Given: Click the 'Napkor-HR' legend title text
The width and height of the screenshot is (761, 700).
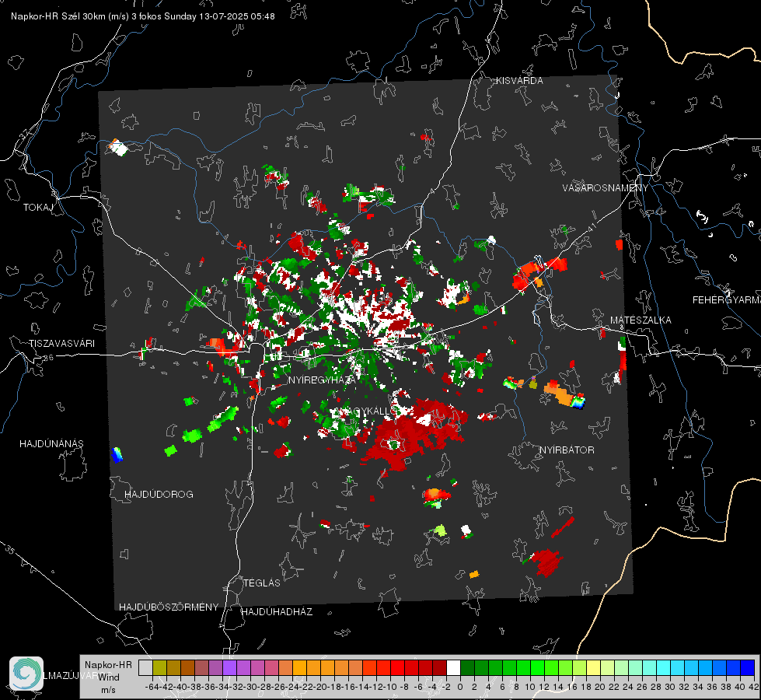Looking at the screenshot, I should point(108,665).
